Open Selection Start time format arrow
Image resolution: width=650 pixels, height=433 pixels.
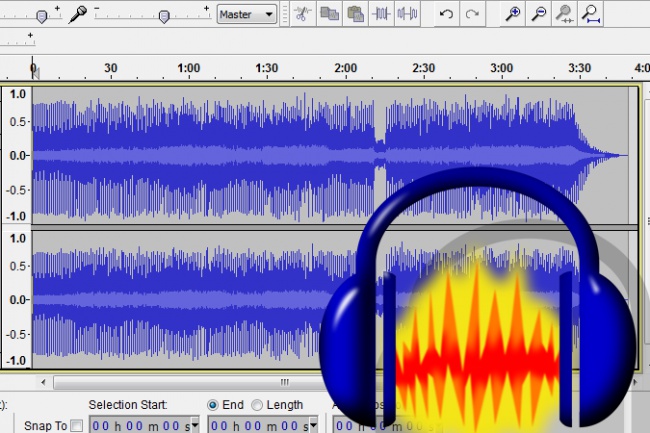[194, 425]
